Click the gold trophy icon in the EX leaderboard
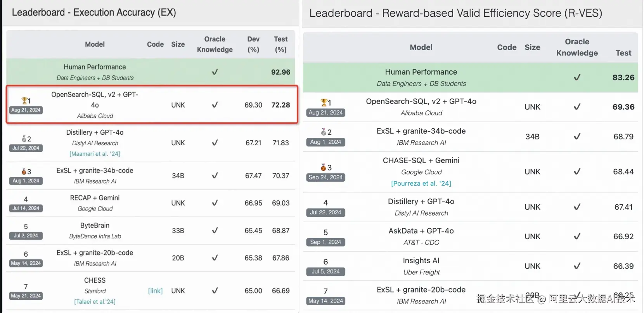Image resolution: width=644 pixels, height=313 pixels. click(x=24, y=101)
